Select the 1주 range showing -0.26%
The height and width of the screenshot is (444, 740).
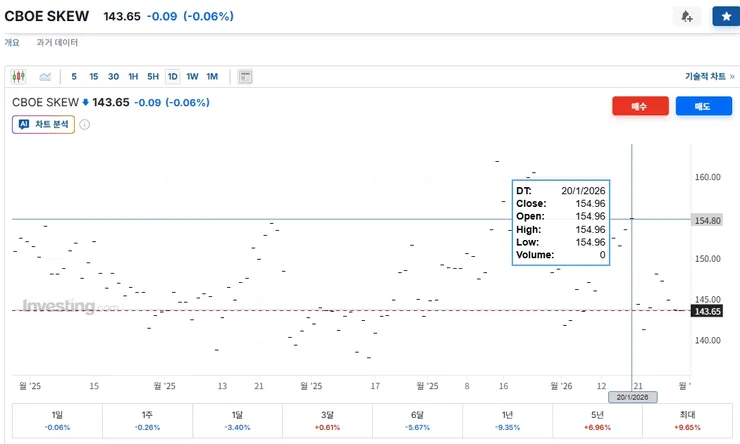tap(147, 421)
